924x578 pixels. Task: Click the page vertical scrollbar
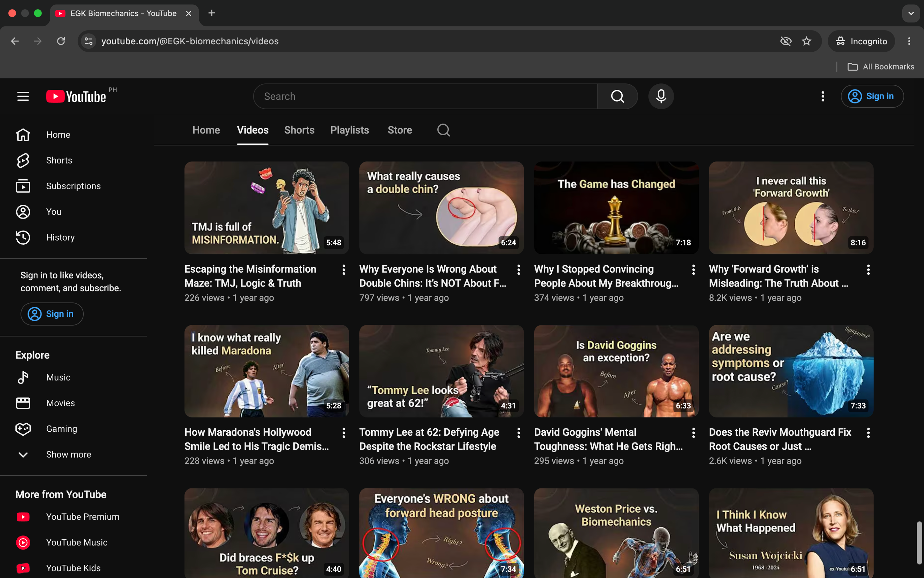(x=919, y=542)
